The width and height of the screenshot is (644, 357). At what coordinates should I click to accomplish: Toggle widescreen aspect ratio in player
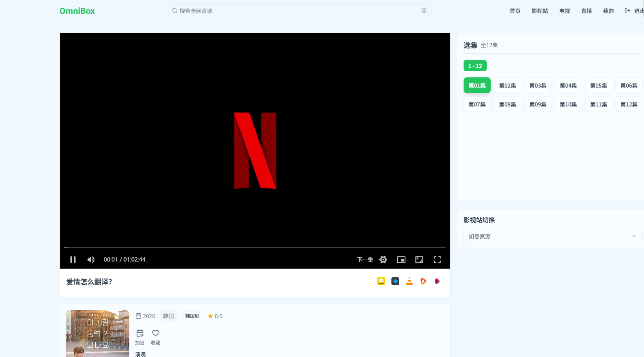click(419, 259)
